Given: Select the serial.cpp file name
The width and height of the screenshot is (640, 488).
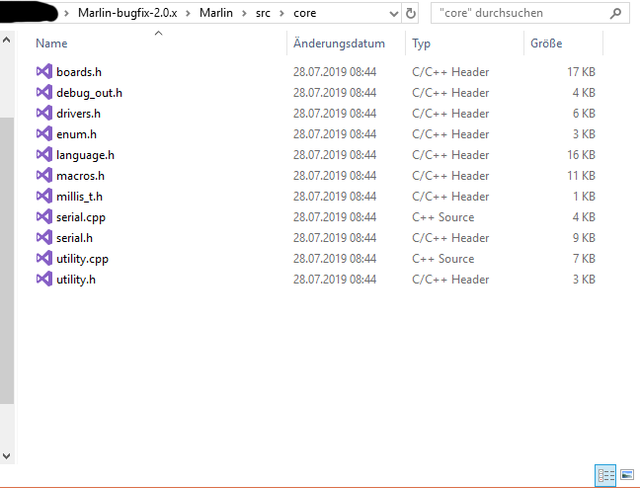Looking at the screenshot, I should click(x=81, y=217).
